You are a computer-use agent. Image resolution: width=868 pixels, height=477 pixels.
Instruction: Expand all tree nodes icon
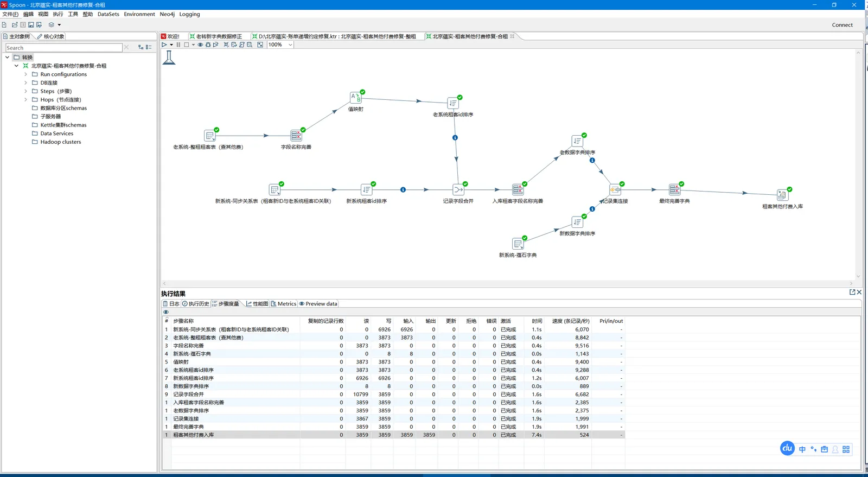[x=141, y=47]
